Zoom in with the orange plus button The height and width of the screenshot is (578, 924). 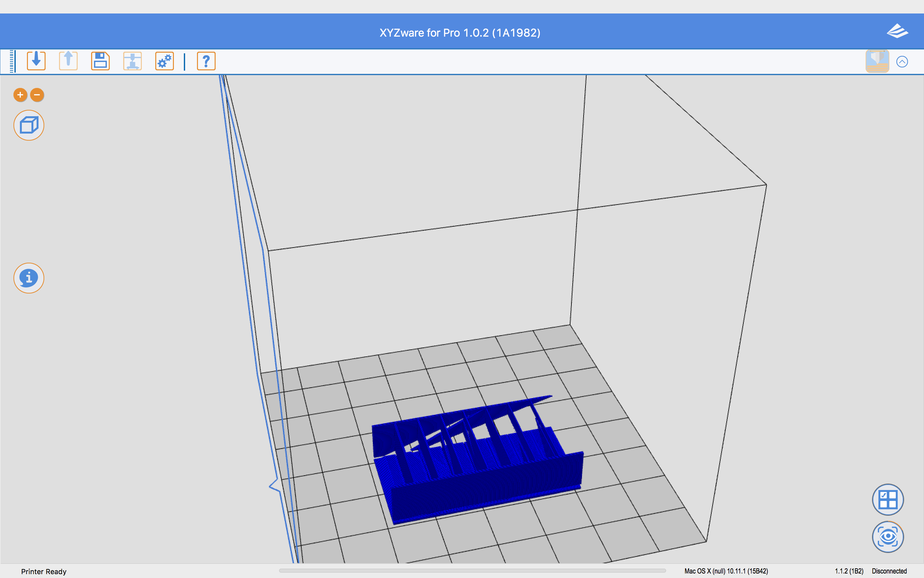click(x=20, y=95)
